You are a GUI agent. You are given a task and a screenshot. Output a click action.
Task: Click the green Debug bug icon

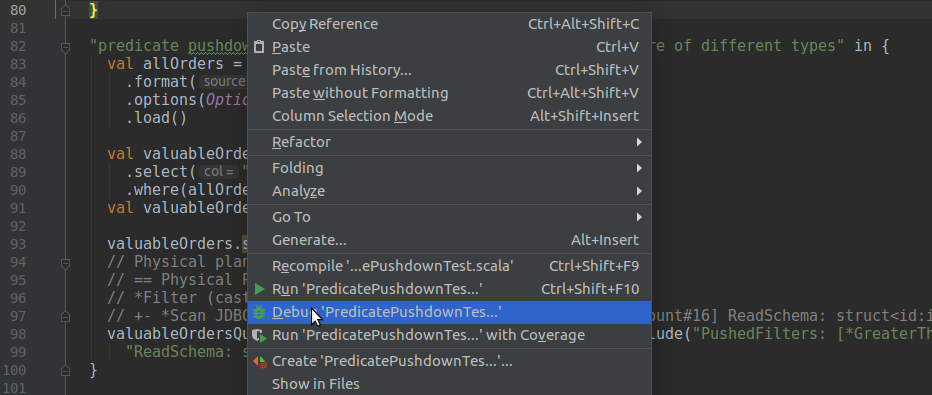(259, 312)
